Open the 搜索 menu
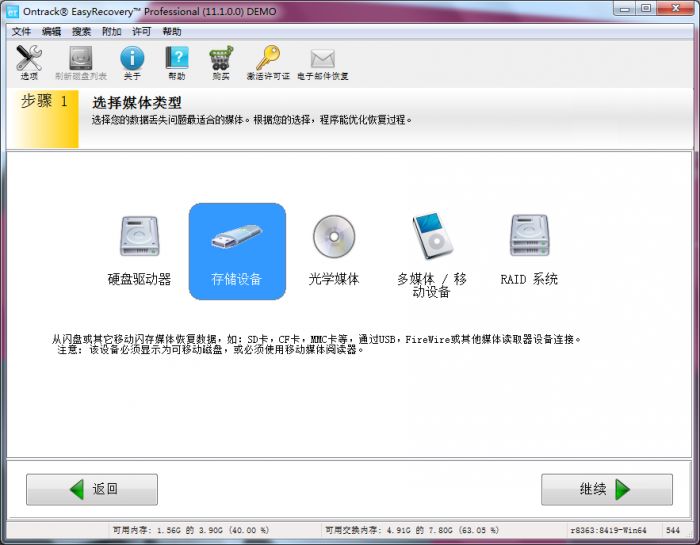 point(81,32)
